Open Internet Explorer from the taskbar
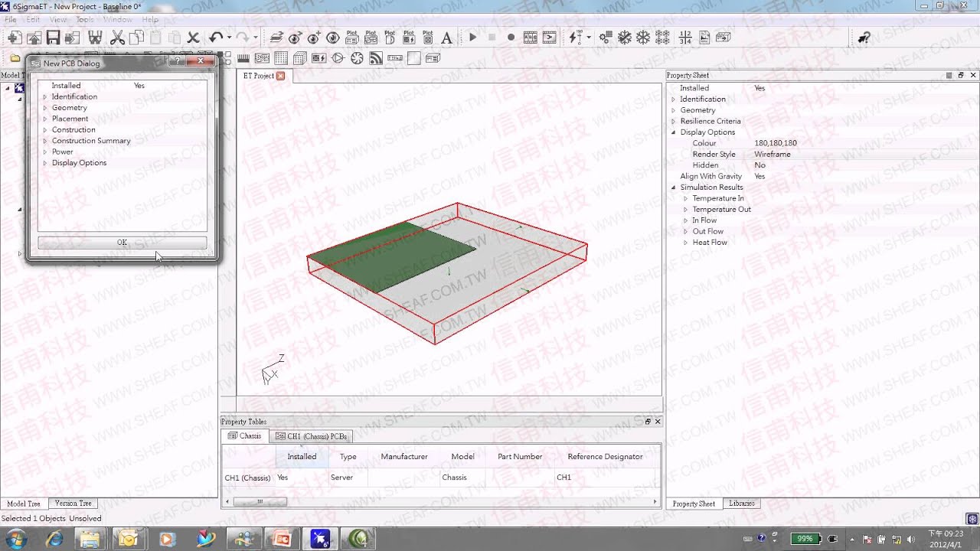Image resolution: width=980 pixels, height=551 pixels. 54,539
